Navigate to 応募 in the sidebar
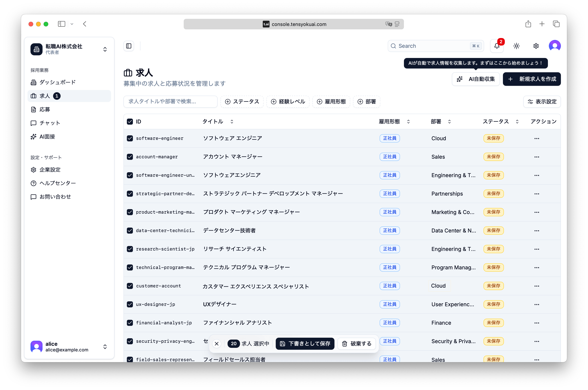The width and height of the screenshot is (588, 390). tap(45, 109)
